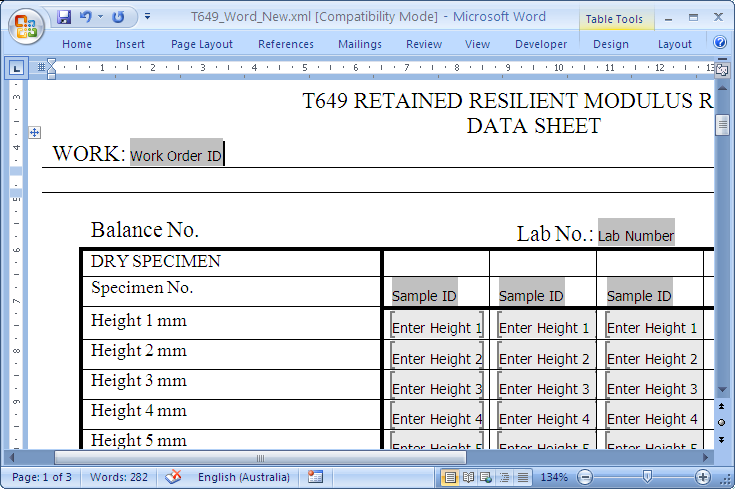Open the Select Browse Object button
The height and width of the screenshot is (489, 735).
coord(721,422)
